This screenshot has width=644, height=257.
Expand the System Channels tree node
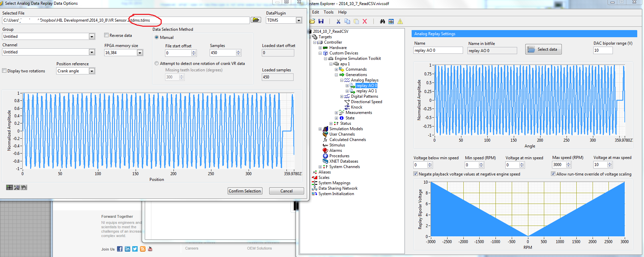pos(320,167)
